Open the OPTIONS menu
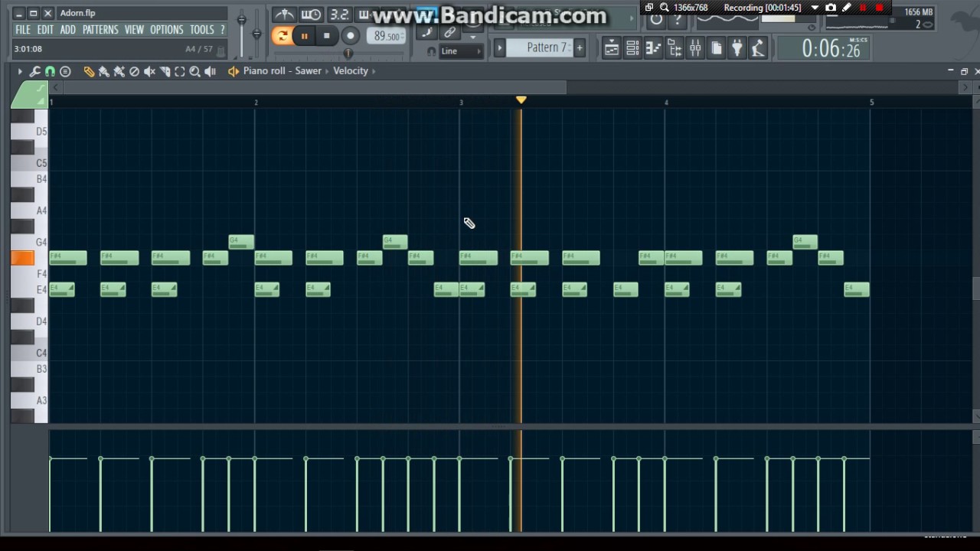 pyautogui.click(x=166, y=30)
